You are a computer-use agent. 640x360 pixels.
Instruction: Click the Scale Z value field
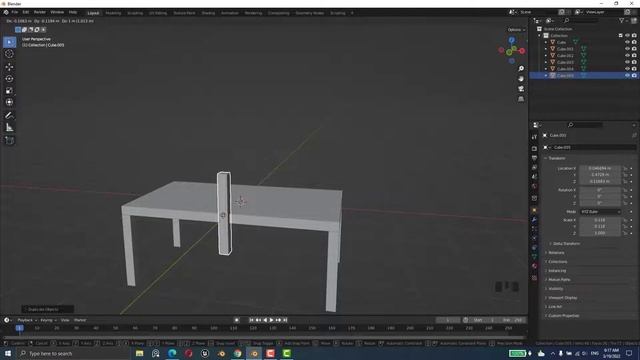600,233
